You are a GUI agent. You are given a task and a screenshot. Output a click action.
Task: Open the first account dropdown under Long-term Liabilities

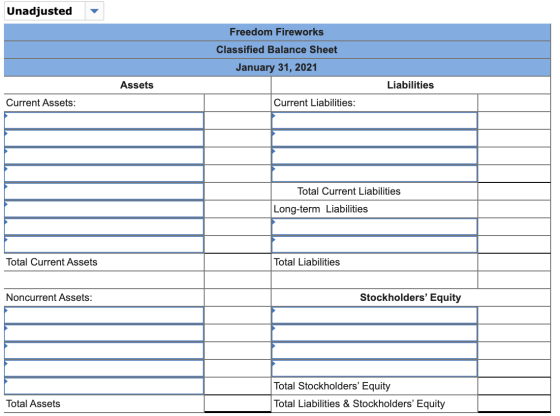(374, 227)
